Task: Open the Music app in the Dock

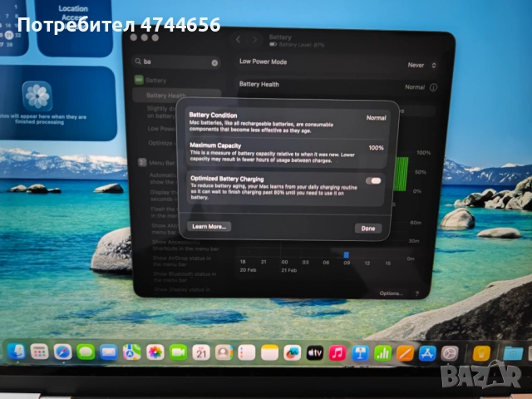Action: pos(337,353)
